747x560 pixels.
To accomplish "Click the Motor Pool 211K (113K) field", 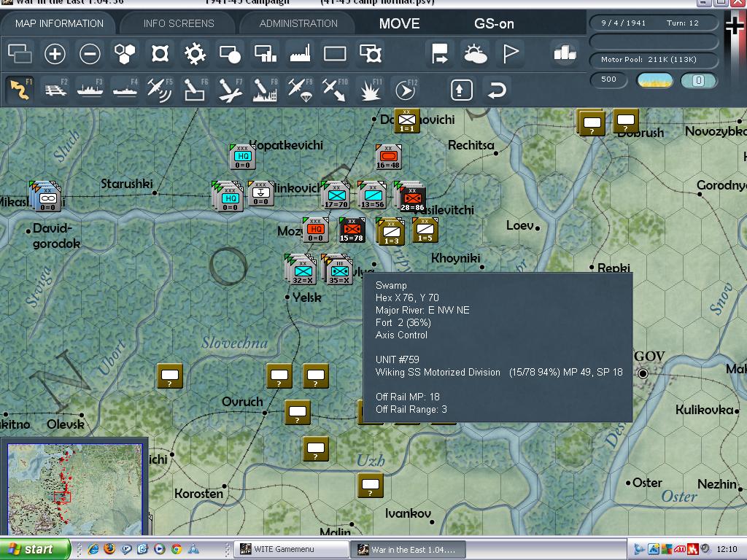I will pyautogui.click(x=654, y=60).
